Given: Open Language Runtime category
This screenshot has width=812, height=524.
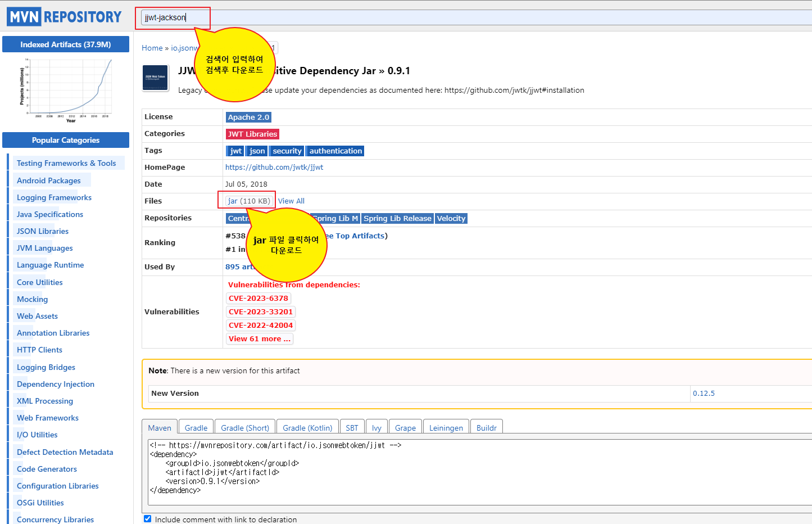Looking at the screenshot, I should click(x=51, y=265).
